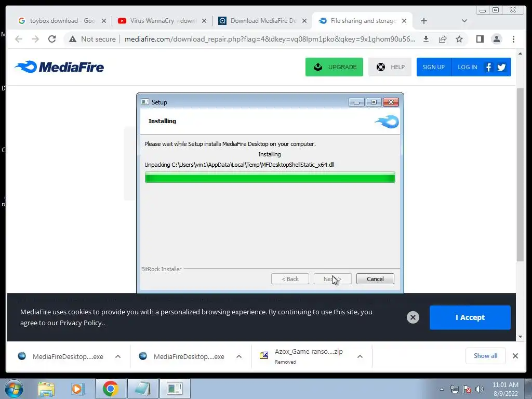Close the Virus WannaCry tab
The height and width of the screenshot is (399, 532).
(x=204, y=21)
